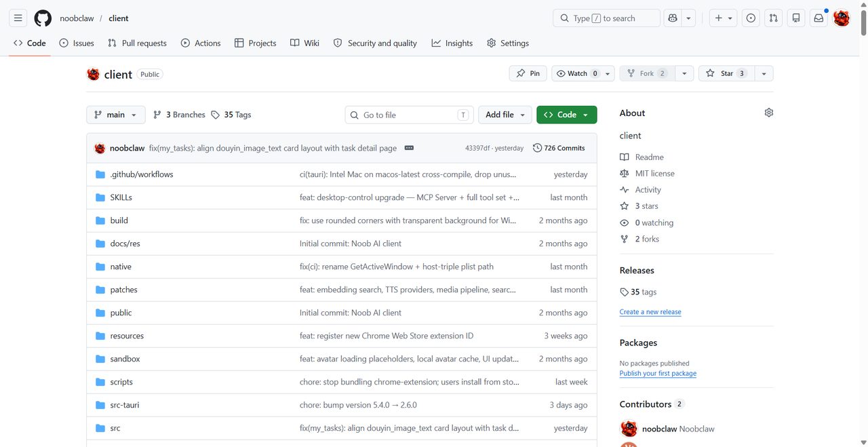Click noobclaw contributor avatar
This screenshot has height=447, width=868.
pos(629,429)
